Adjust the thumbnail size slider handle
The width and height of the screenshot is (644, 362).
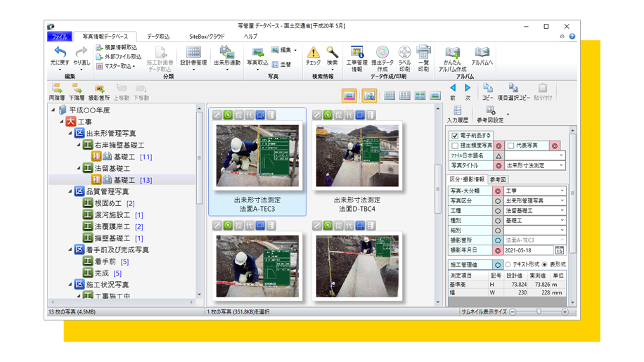point(539,312)
